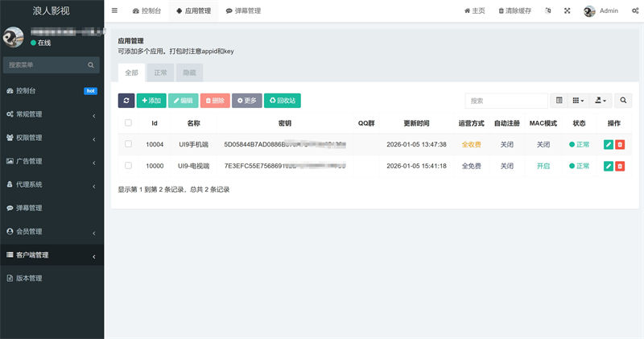
Task: Click the 添加 add button
Action: [151, 101]
